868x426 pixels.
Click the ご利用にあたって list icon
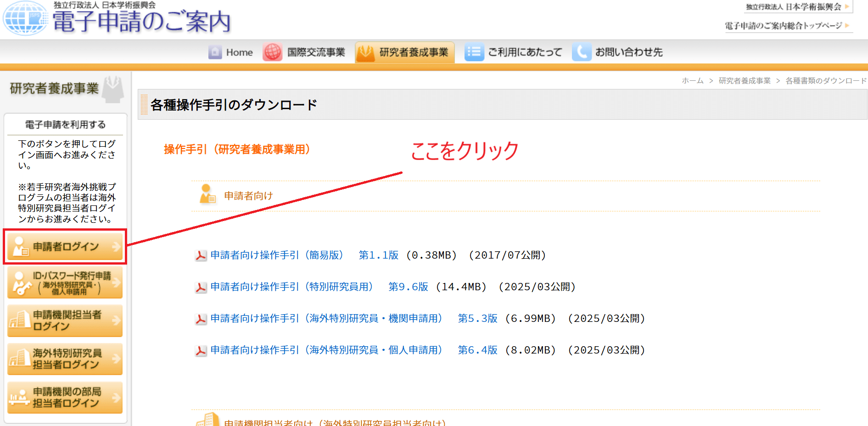(474, 52)
